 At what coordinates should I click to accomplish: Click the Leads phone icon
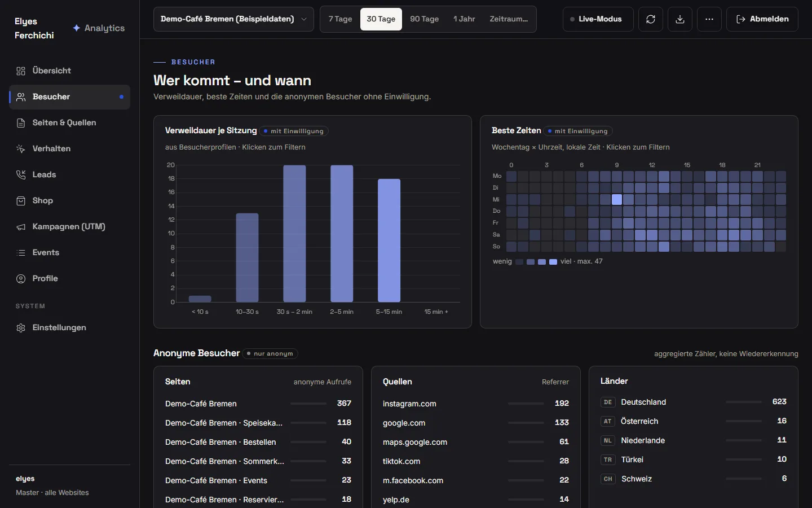click(x=21, y=175)
